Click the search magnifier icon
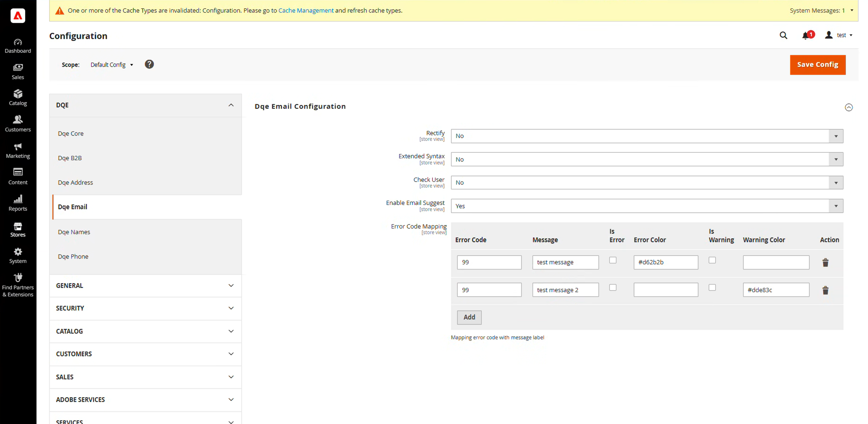This screenshot has height=424, width=868. (x=783, y=35)
